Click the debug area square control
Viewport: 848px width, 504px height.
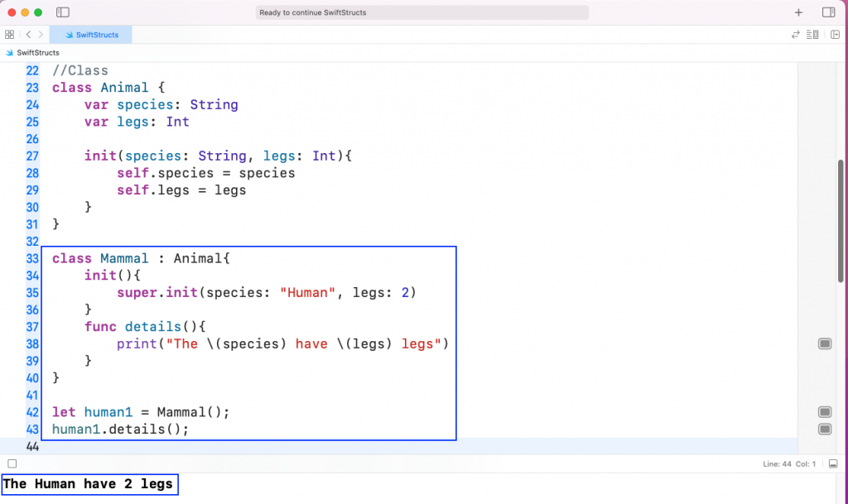coord(12,463)
